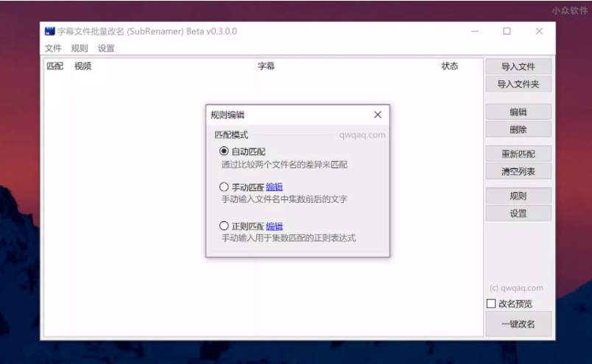Select the 正则匹配 radio option
The height and width of the screenshot is (364, 592).
[224, 226]
